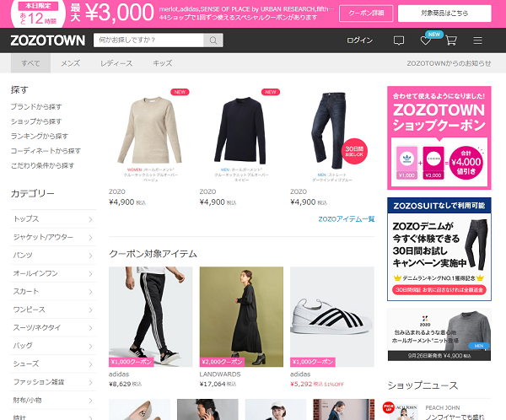Open the messages speech bubble icon
506x420 pixels.
coord(399,40)
